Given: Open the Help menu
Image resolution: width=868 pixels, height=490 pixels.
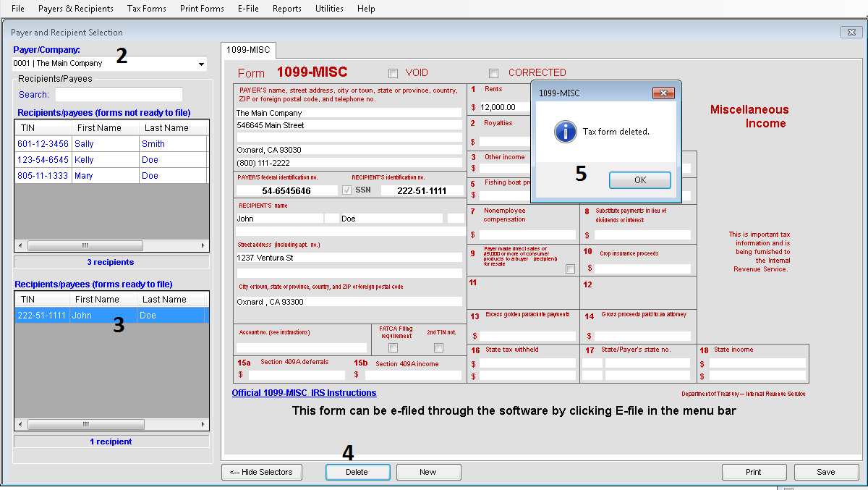Looking at the screenshot, I should [366, 9].
